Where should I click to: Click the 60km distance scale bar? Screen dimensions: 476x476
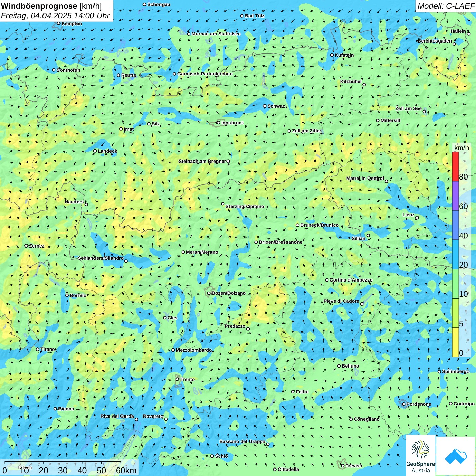(63, 462)
